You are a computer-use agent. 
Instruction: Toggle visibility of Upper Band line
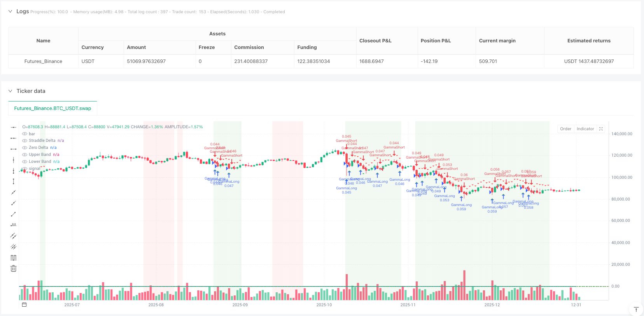coord(25,155)
